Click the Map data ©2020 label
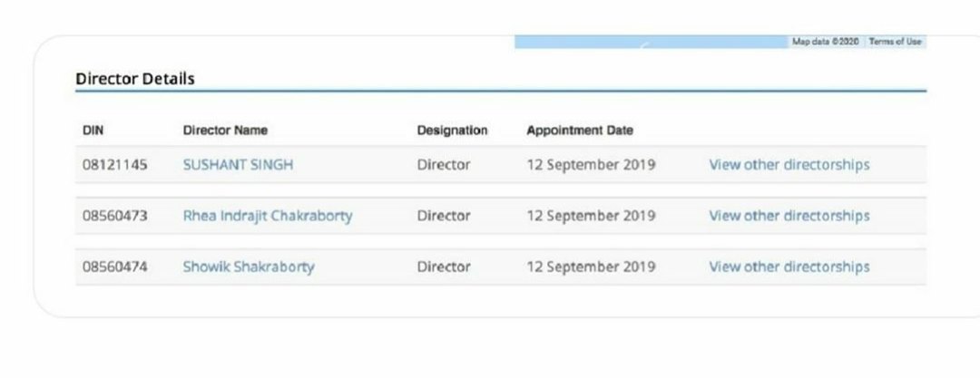This screenshot has width=980, height=378. click(825, 42)
